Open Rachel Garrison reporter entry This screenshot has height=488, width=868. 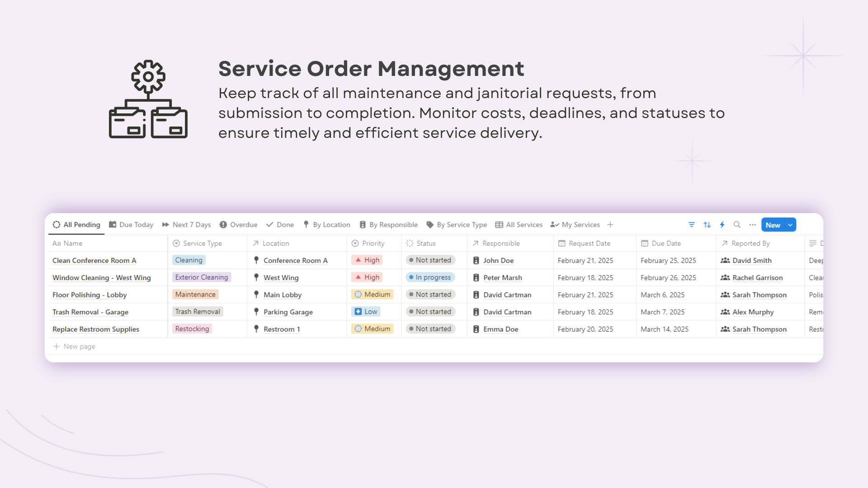[758, 277]
